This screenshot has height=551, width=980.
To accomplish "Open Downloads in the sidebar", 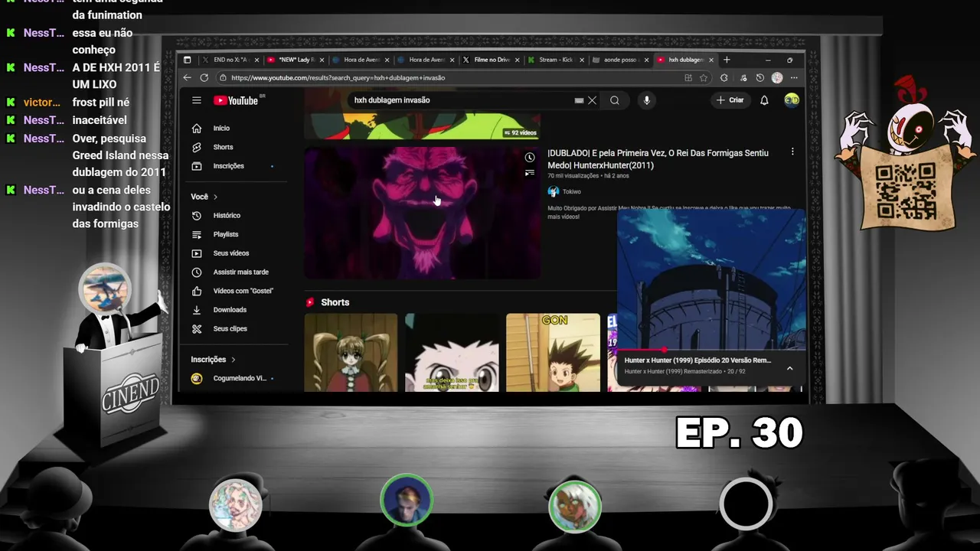I will [230, 310].
